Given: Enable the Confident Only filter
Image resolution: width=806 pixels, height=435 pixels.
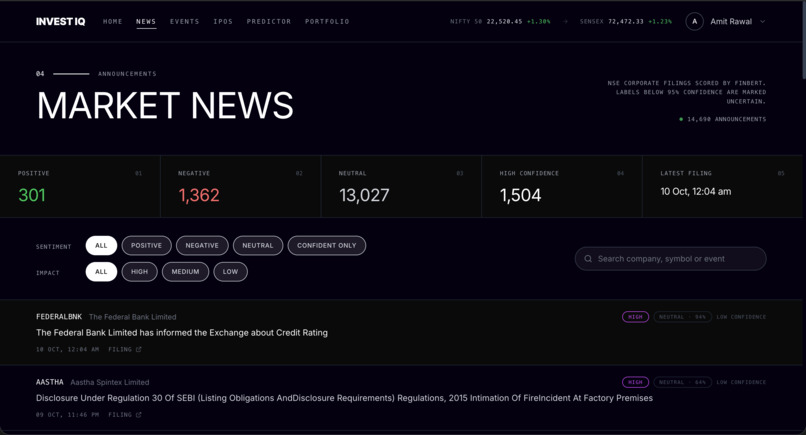Looking at the screenshot, I should (326, 245).
